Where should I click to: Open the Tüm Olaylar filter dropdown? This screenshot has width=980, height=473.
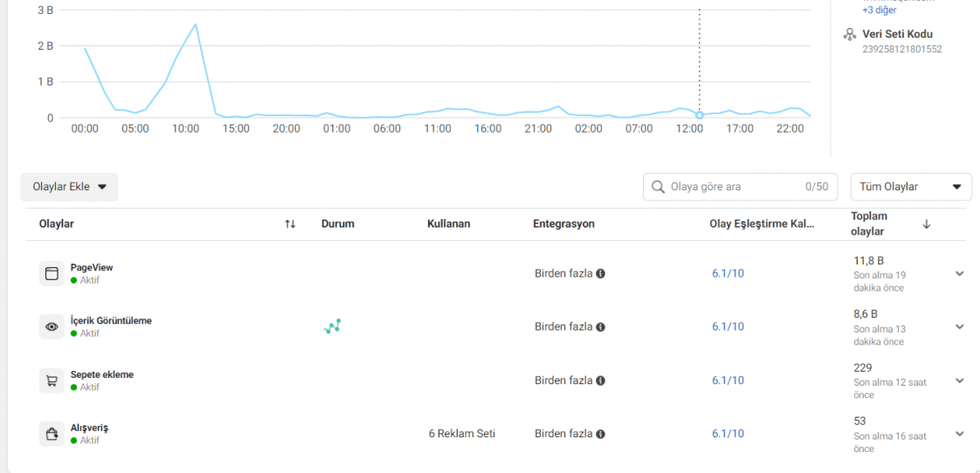click(911, 187)
